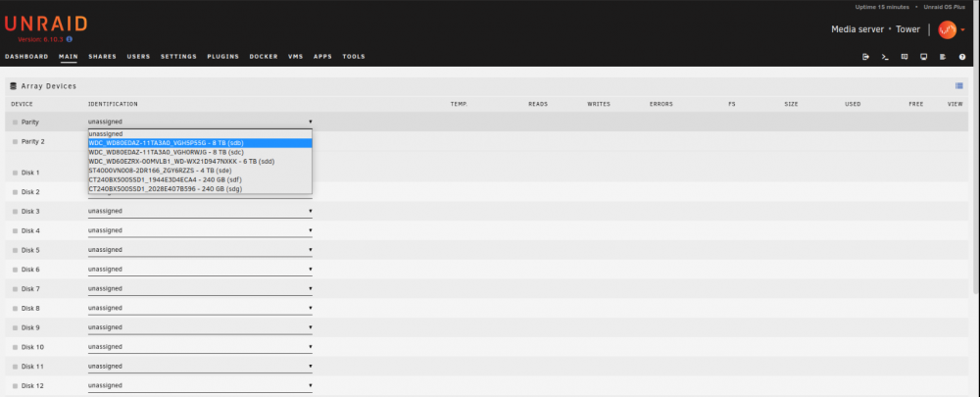The image size is (980, 397).
Task: Toggle the blue list view icon
Action: coord(958,86)
